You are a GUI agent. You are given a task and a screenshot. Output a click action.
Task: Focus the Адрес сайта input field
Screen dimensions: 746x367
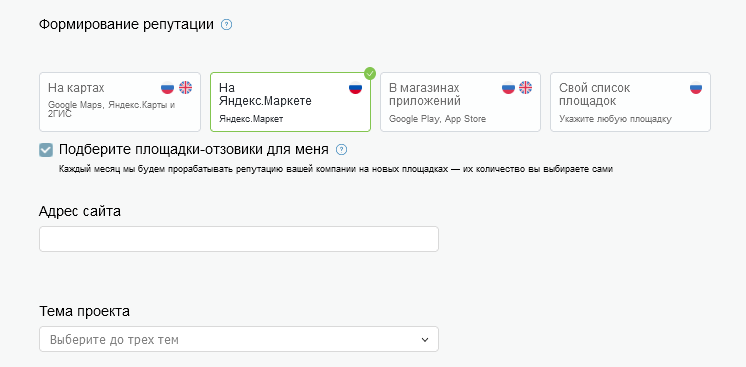239,239
